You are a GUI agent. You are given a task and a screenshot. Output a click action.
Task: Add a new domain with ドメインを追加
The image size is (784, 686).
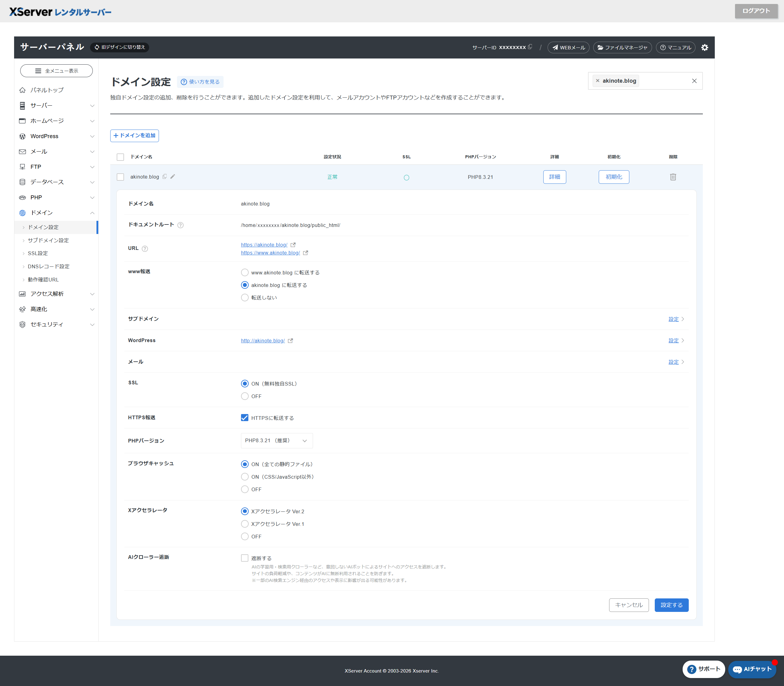tap(134, 135)
